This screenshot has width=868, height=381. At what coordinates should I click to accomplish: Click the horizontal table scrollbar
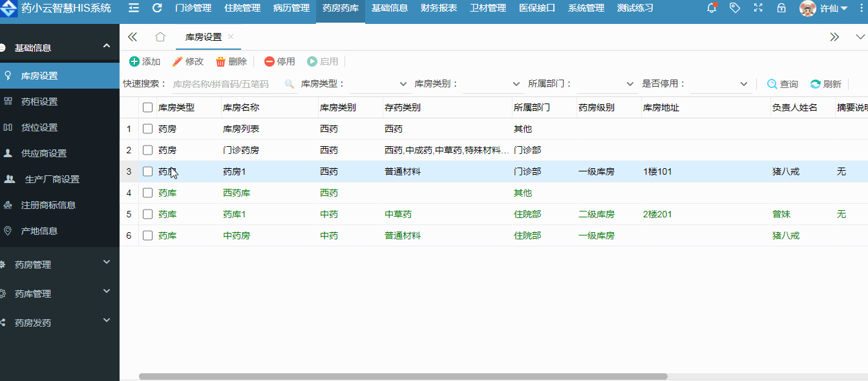point(403,376)
